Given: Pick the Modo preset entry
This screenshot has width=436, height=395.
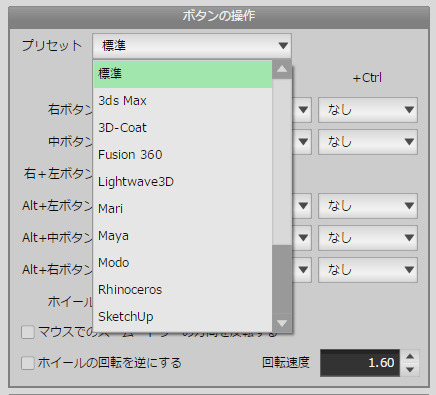Looking at the screenshot, I should point(183,263).
